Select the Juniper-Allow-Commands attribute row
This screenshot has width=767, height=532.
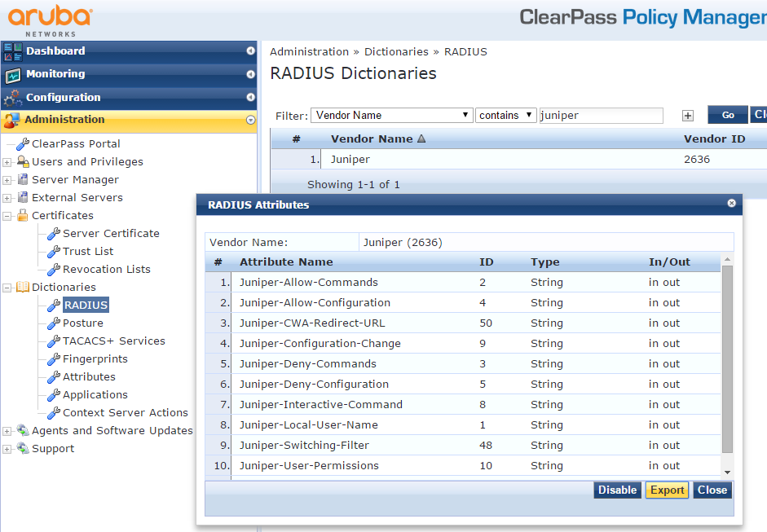[463, 282]
